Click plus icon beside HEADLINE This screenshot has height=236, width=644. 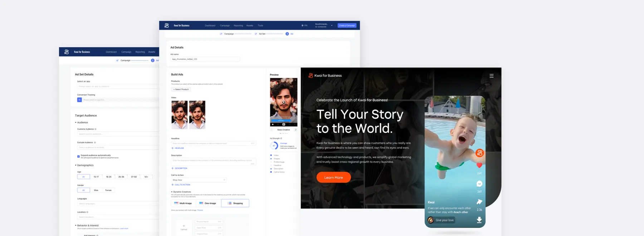click(172, 148)
